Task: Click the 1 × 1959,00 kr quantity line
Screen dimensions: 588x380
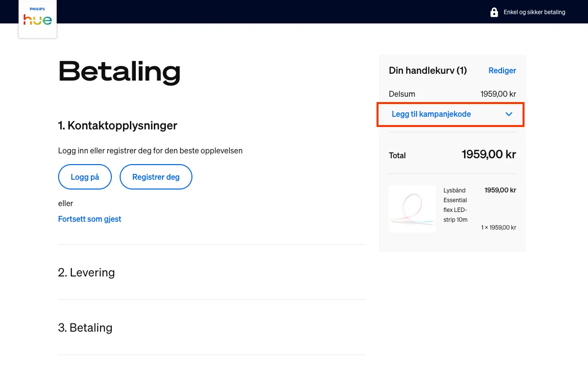Action: [499, 228]
